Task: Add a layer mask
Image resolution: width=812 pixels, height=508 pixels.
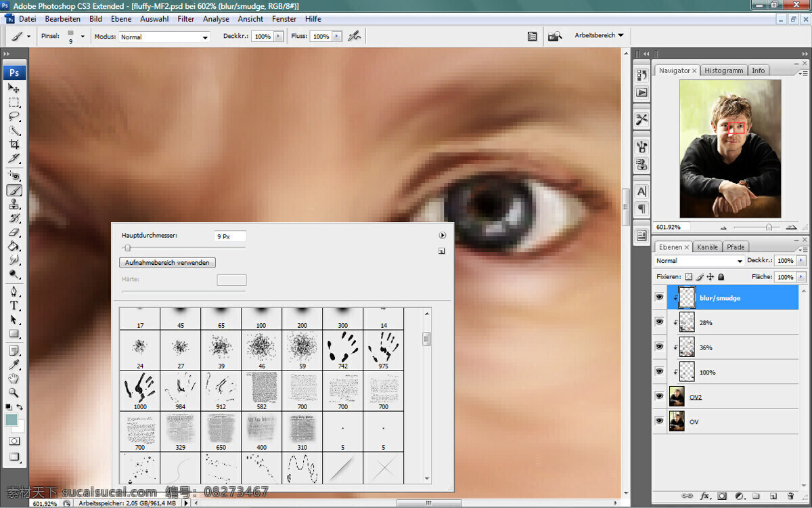Action: pos(722,496)
